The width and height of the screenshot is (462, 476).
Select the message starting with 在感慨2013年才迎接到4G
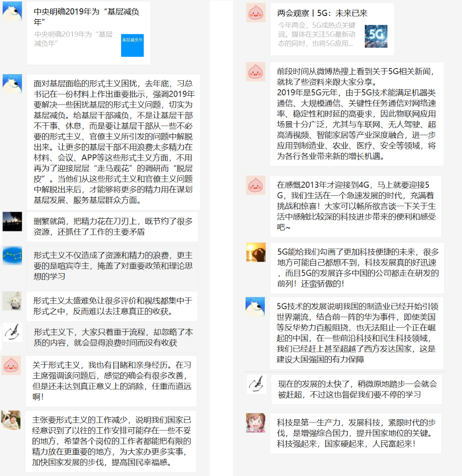click(355, 206)
